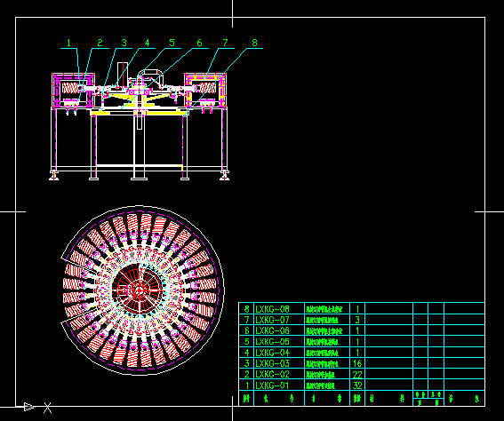
Task: Click the center hub of the circular plan view
Action: coord(140,290)
